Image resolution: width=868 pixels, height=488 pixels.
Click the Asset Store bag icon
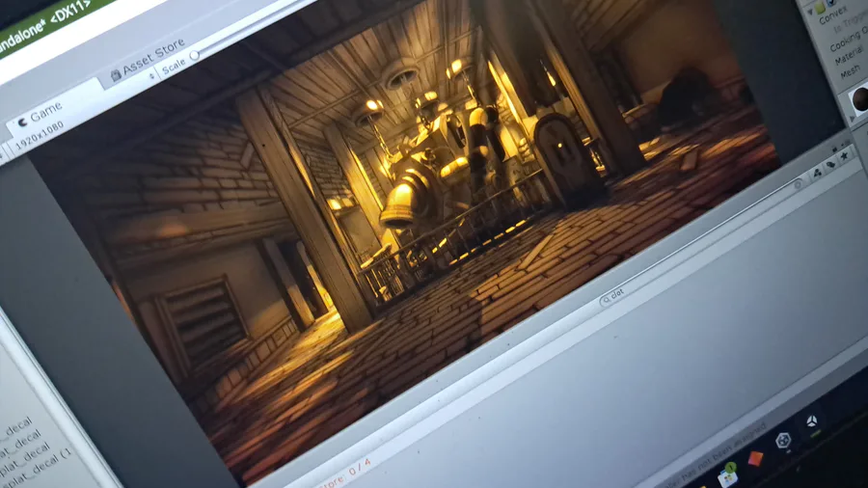[x=116, y=76]
